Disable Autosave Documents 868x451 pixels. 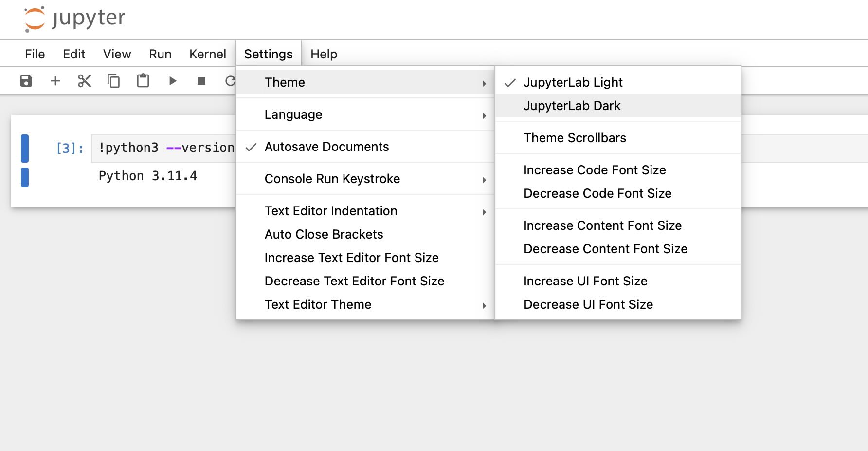point(326,147)
